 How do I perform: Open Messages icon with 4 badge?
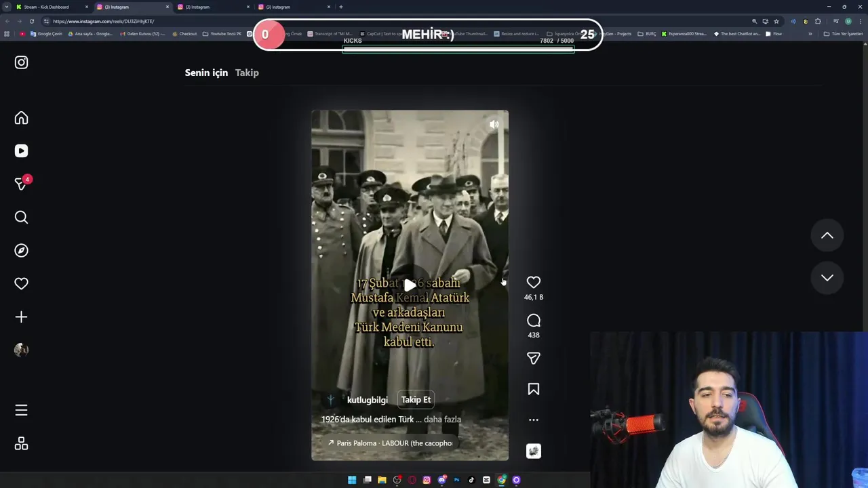(21, 184)
